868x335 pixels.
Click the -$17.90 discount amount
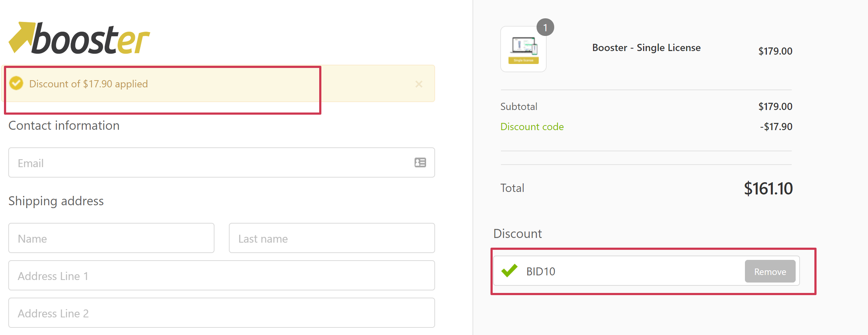coord(776,127)
